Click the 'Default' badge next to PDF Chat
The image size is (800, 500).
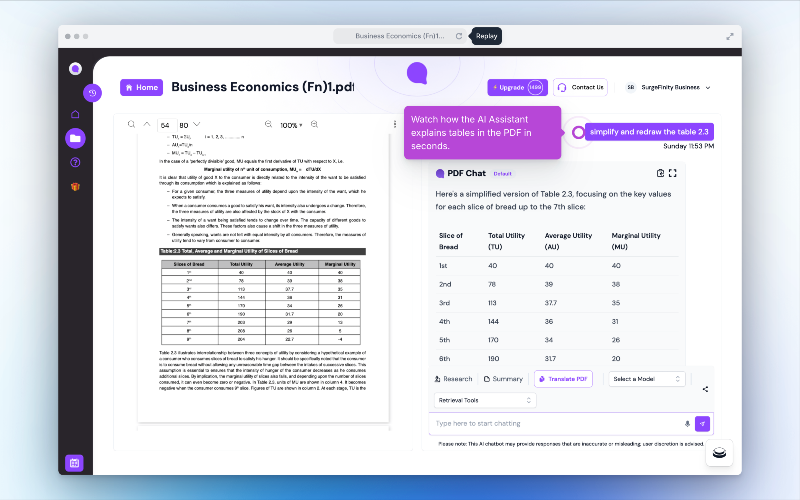point(502,173)
